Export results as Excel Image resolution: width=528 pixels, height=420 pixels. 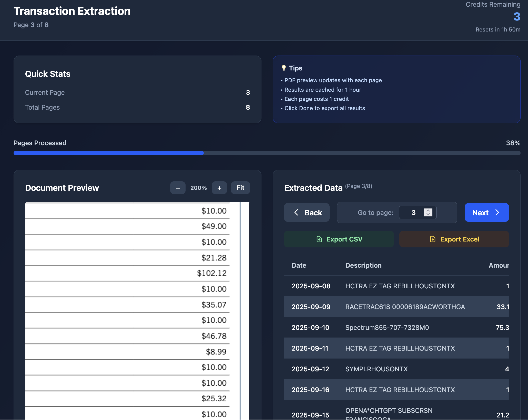tap(454, 239)
